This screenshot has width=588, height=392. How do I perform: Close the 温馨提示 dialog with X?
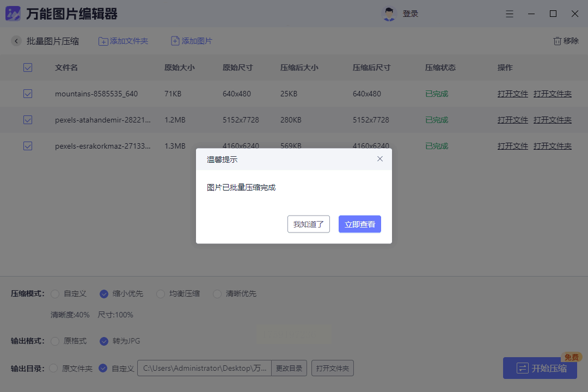coord(380,159)
